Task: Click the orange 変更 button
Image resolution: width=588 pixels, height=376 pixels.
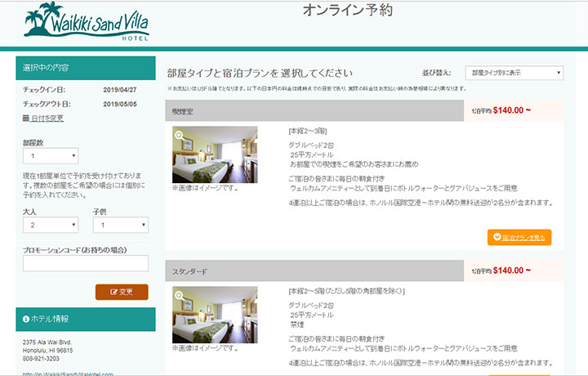Action: point(122,292)
